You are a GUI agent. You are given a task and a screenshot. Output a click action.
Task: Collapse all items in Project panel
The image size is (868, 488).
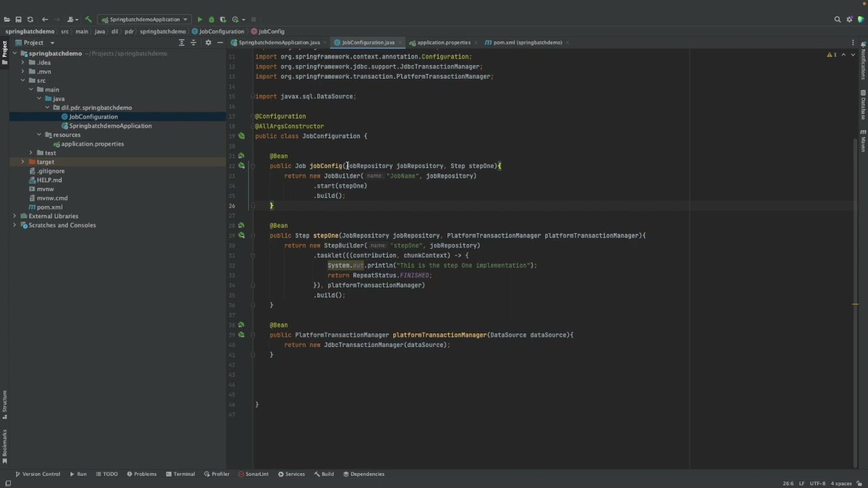click(193, 43)
